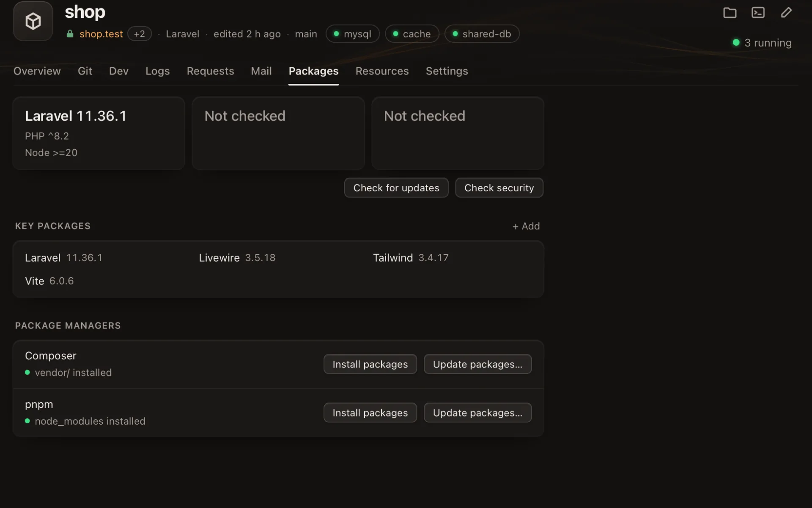812x508 pixels.
Task: Click the green lock icon beside shop.test
Action: click(x=70, y=34)
